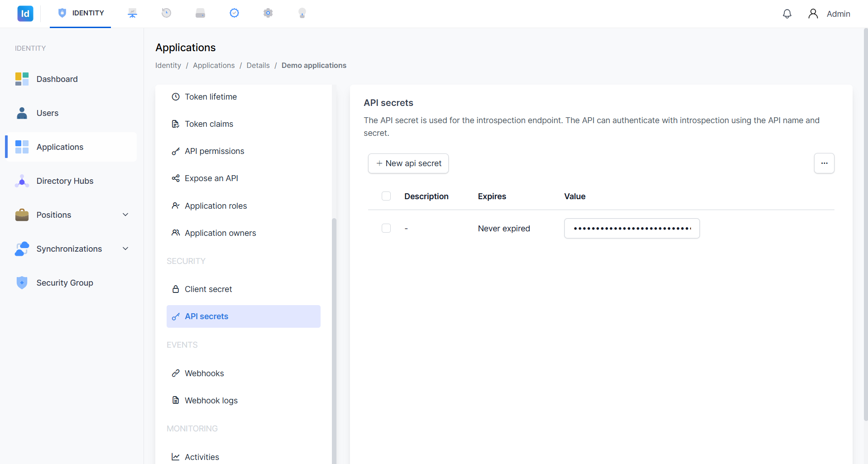Click the page's right-edge scrollbar
The image size is (868, 464).
pyautogui.click(x=865, y=224)
